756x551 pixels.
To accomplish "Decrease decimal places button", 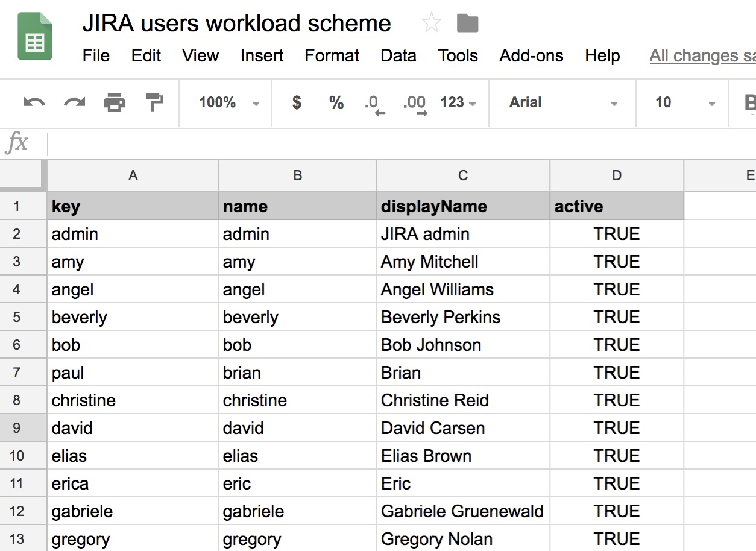I will coord(374,104).
